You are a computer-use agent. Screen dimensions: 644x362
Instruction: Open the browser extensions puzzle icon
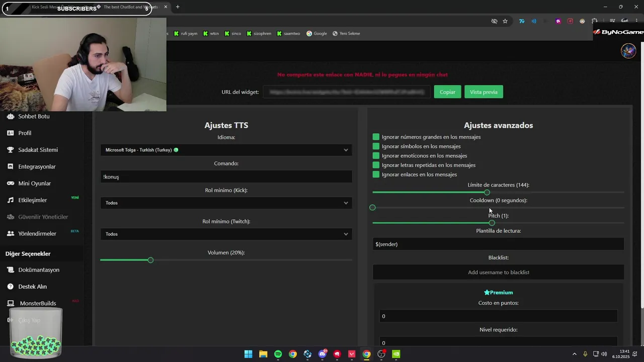coord(595,21)
